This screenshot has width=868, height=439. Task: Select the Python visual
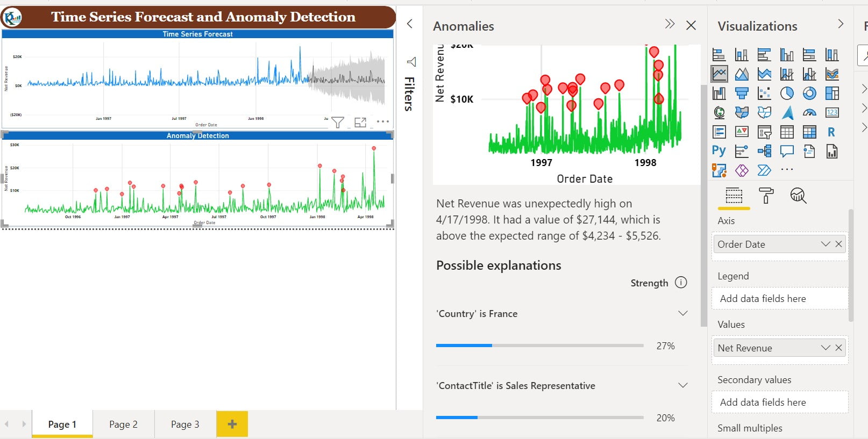point(719,151)
